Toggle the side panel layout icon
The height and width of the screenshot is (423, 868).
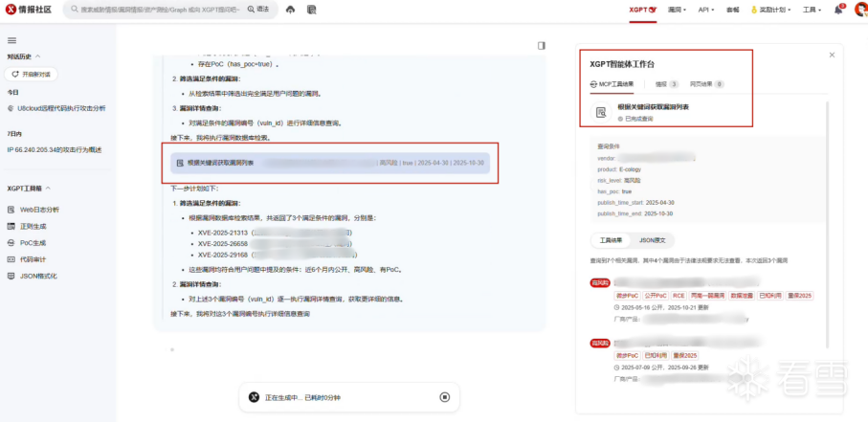click(x=542, y=45)
